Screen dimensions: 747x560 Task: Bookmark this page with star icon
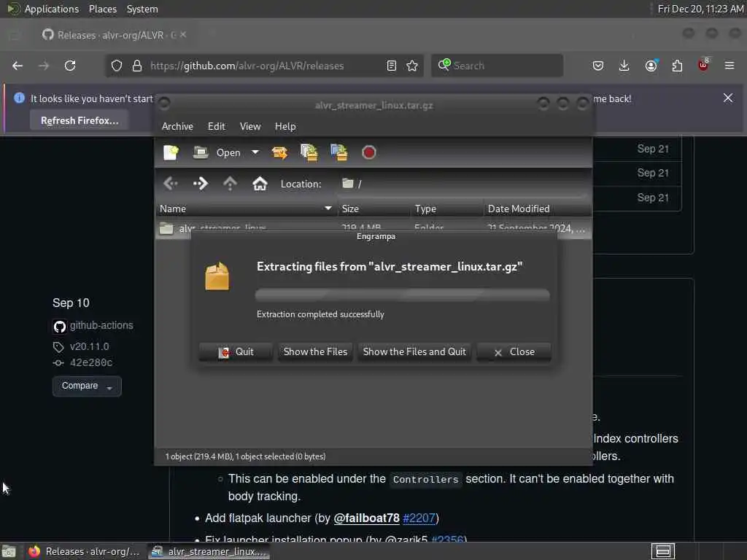pos(413,66)
